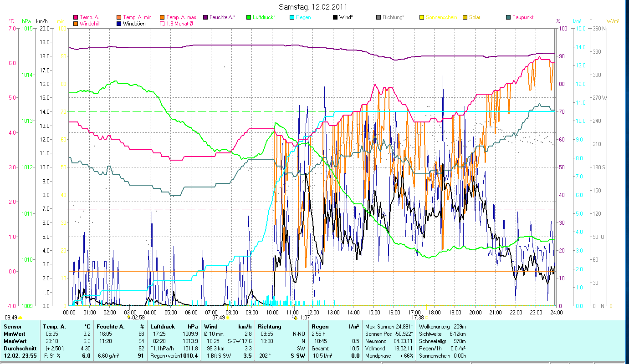Click the Temp. A. min legend label
Image resolution: width=629 pixels, height=364 pixels.
(x=138, y=17)
